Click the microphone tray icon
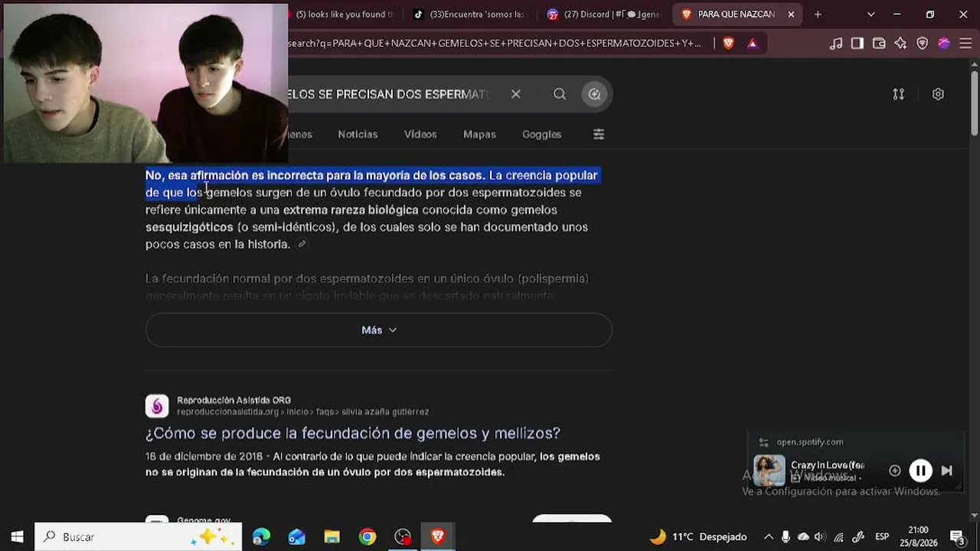Screen dimensions: 980x551 click(786, 537)
